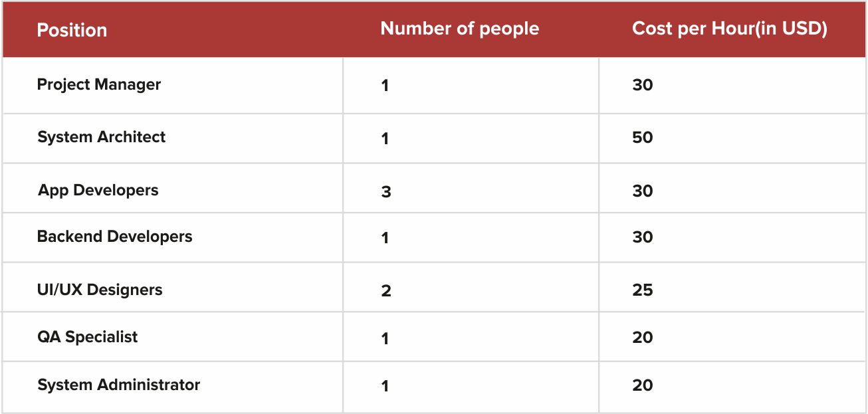
Task: Select the Backend Developers cost value 30
Action: 643,237
